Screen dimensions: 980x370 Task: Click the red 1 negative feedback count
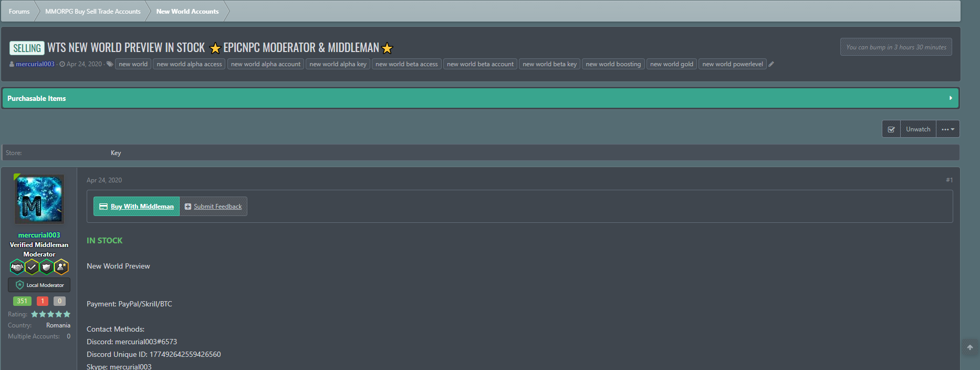[43, 301]
